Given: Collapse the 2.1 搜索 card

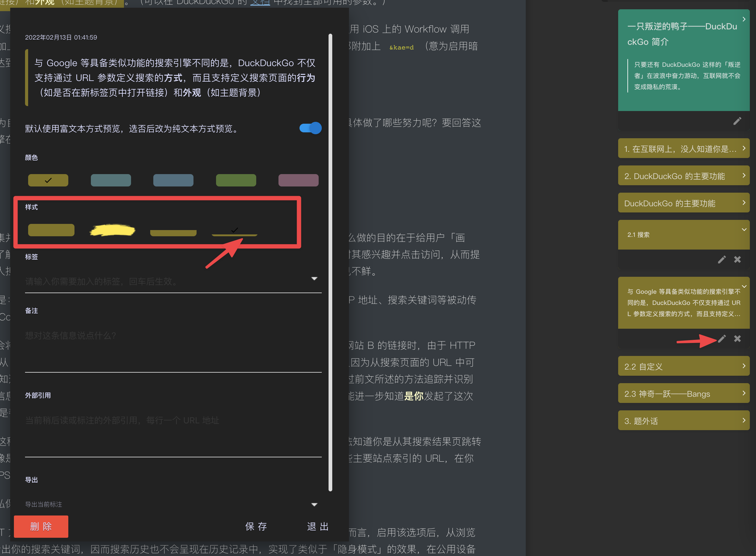Looking at the screenshot, I should point(744,229).
